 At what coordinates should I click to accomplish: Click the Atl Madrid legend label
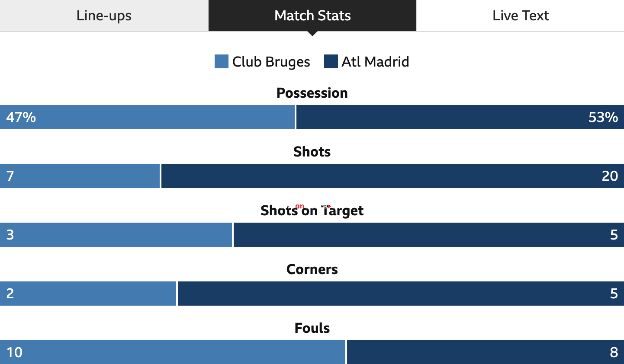(x=375, y=61)
